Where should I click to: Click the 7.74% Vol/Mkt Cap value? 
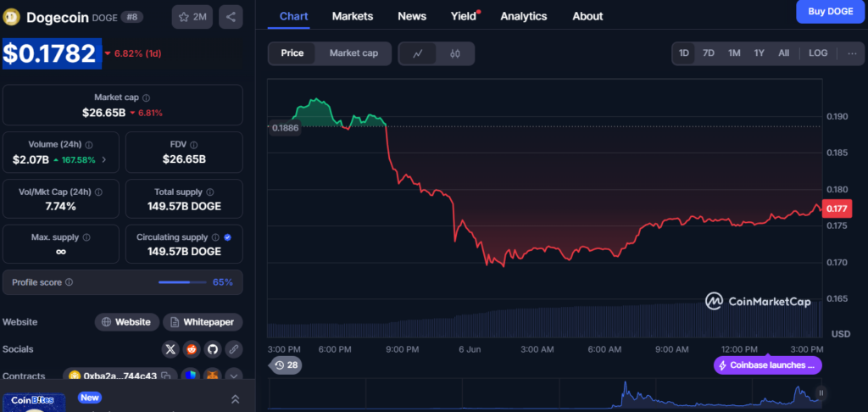61,207
